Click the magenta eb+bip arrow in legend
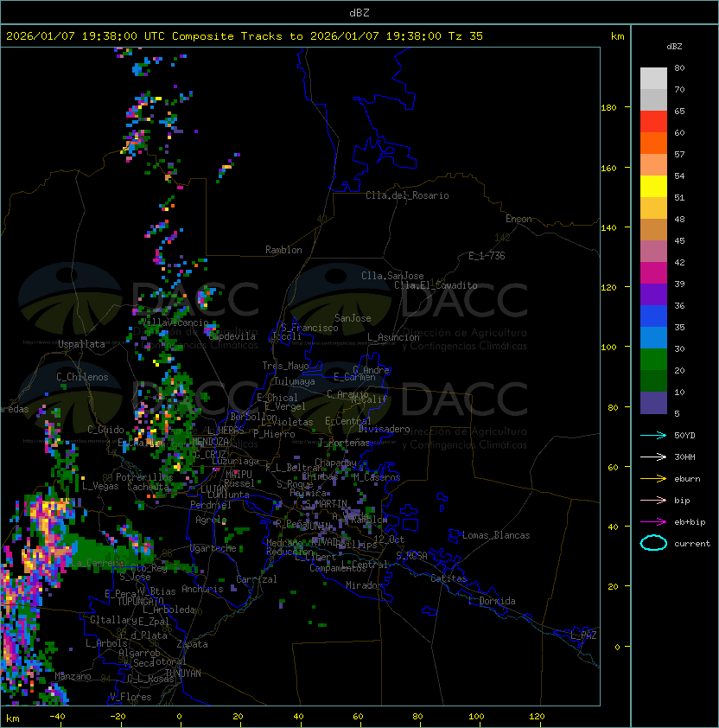Screen dimensions: 719x728 click(653, 522)
